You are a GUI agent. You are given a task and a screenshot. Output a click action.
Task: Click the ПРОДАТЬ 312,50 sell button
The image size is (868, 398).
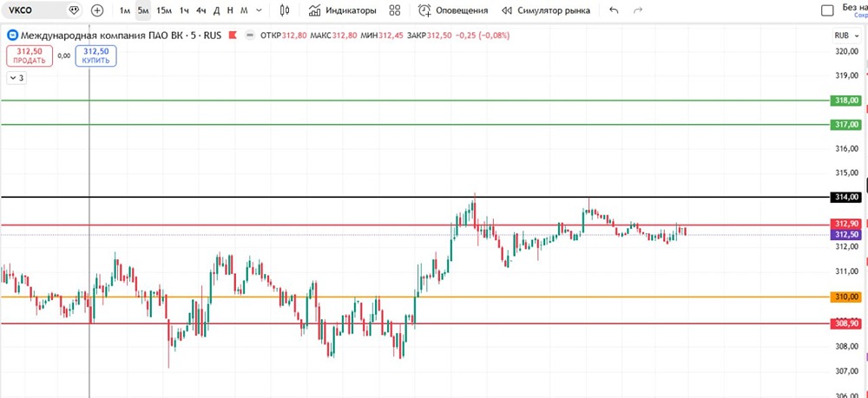[30, 55]
